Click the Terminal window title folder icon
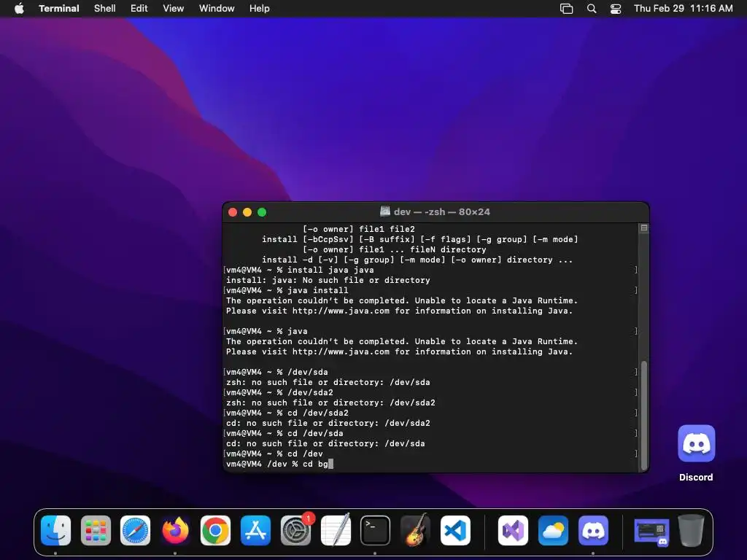The height and width of the screenshot is (560, 747). 385,211
